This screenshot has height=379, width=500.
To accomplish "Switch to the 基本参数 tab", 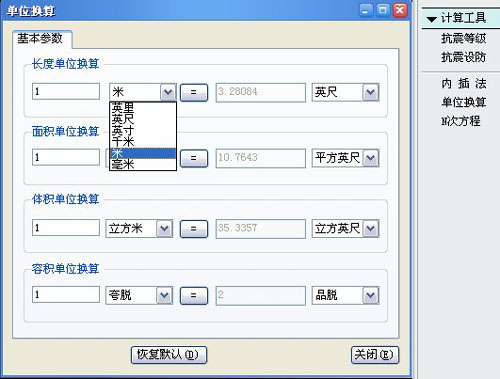I will click(40, 39).
